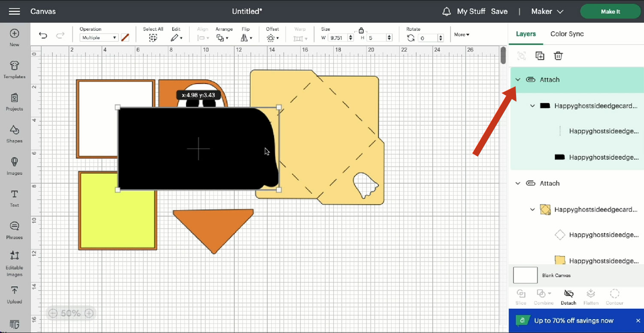Click the Undo arrow
Screen dimensions: 644x333
[x=43, y=36]
